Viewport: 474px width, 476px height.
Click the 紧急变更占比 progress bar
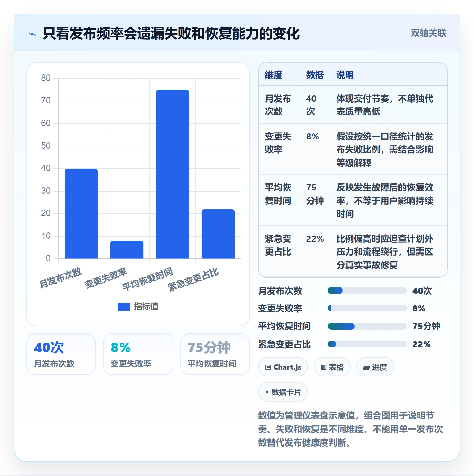tap(367, 344)
